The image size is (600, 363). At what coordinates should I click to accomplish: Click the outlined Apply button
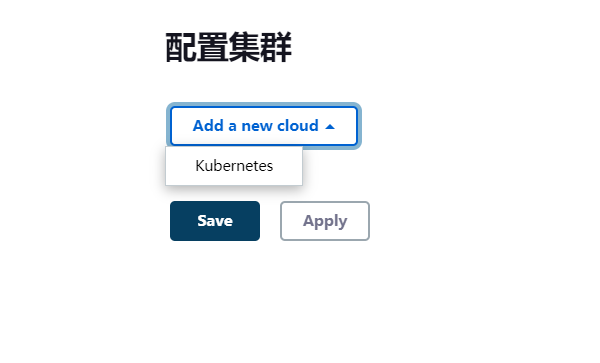click(x=325, y=221)
